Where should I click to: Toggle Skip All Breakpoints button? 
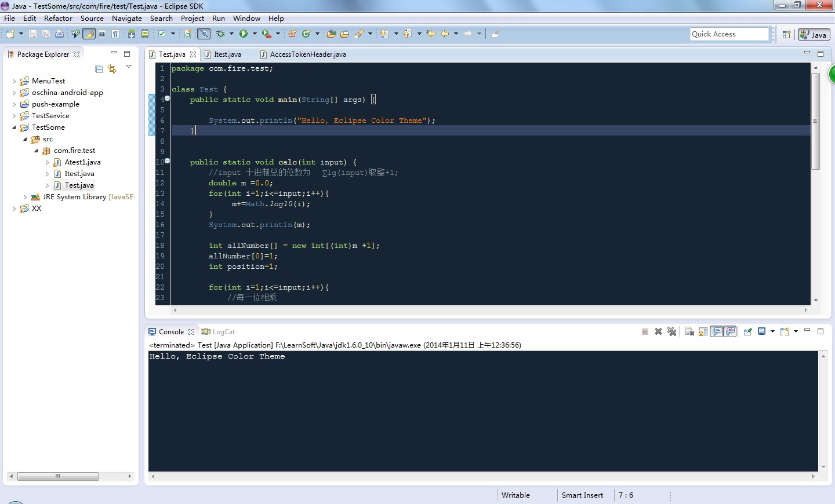click(204, 34)
